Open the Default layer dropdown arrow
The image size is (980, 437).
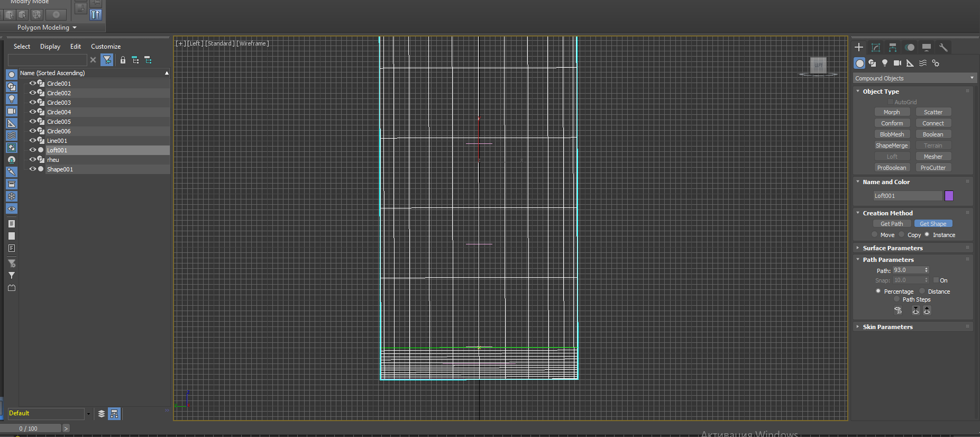tap(88, 414)
